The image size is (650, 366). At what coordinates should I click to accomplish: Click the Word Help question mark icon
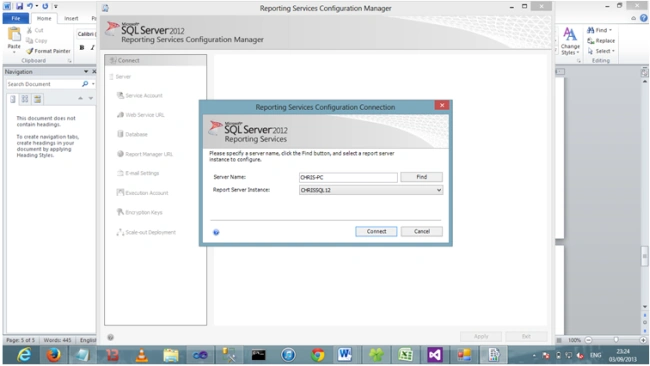pyautogui.click(x=643, y=18)
